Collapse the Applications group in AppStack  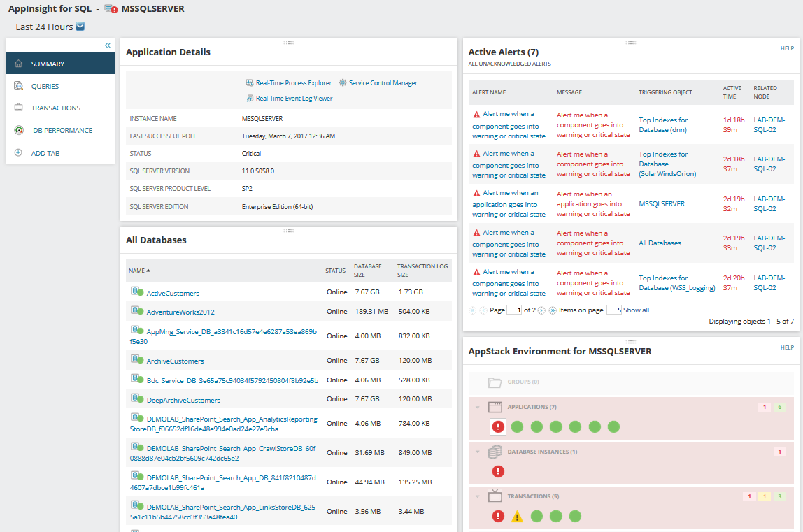[x=478, y=408]
